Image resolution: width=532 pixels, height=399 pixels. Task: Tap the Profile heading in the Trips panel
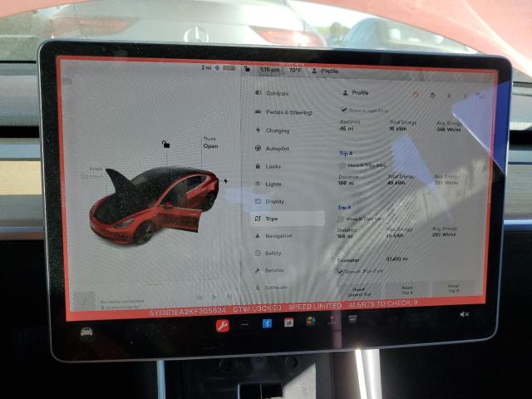tap(356, 92)
